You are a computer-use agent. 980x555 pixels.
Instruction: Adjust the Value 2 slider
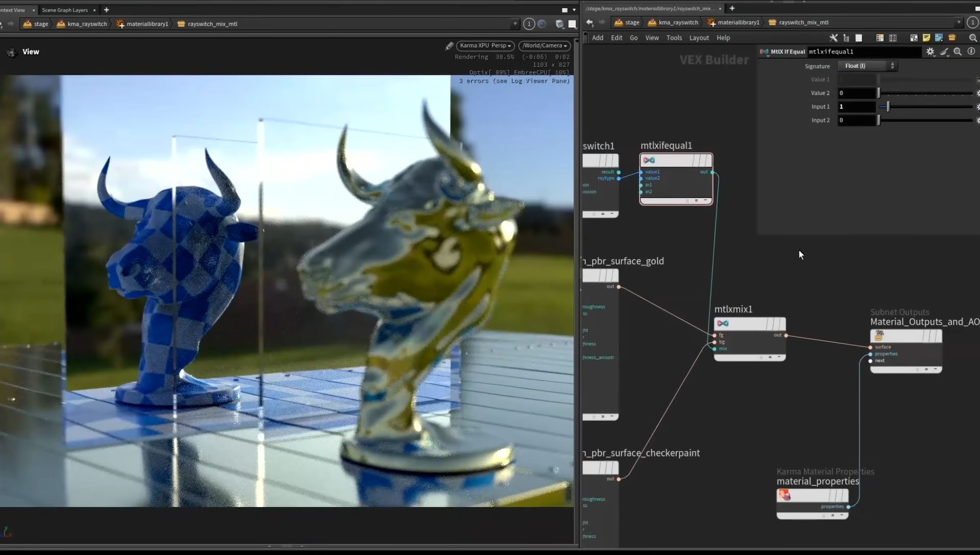[925, 93]
